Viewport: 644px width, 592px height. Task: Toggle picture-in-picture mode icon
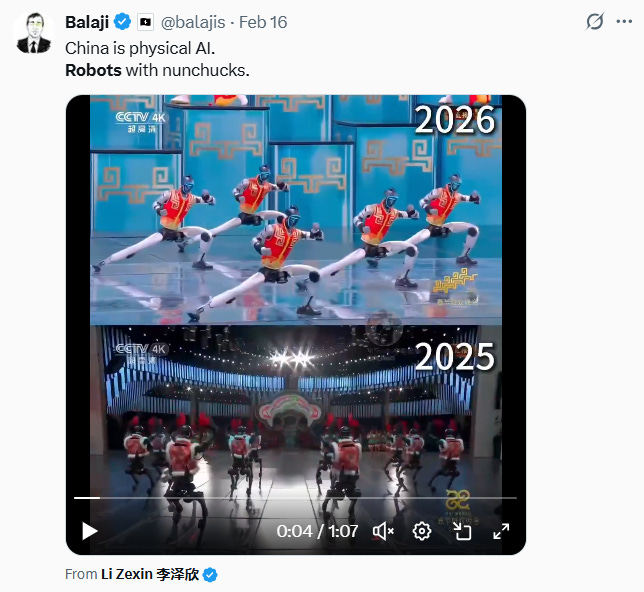click(x=462, y=531)
